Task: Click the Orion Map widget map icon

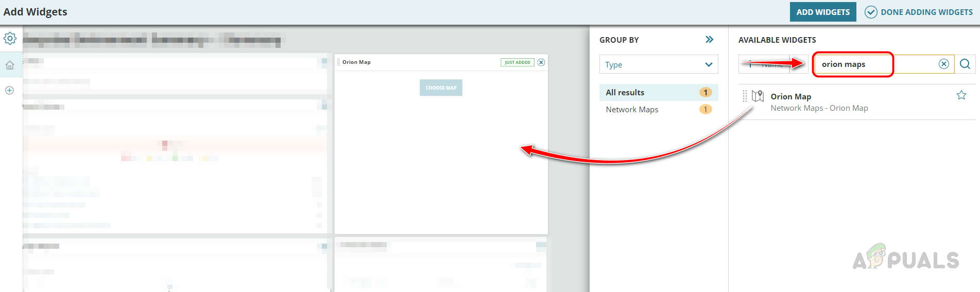Action: (758, 96)
